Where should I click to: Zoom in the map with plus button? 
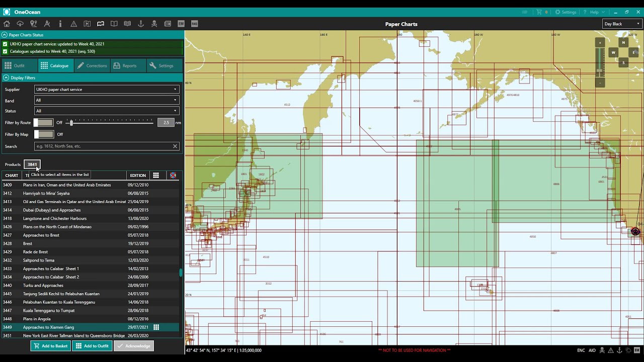pos(600,43)
